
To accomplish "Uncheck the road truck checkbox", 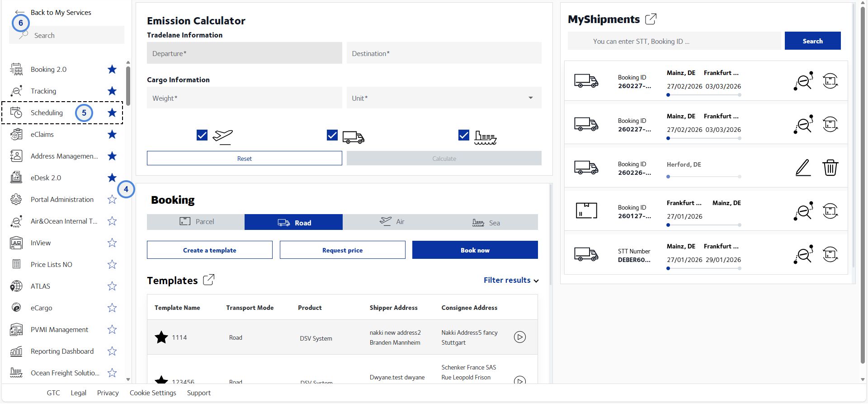I will [332, 135].
